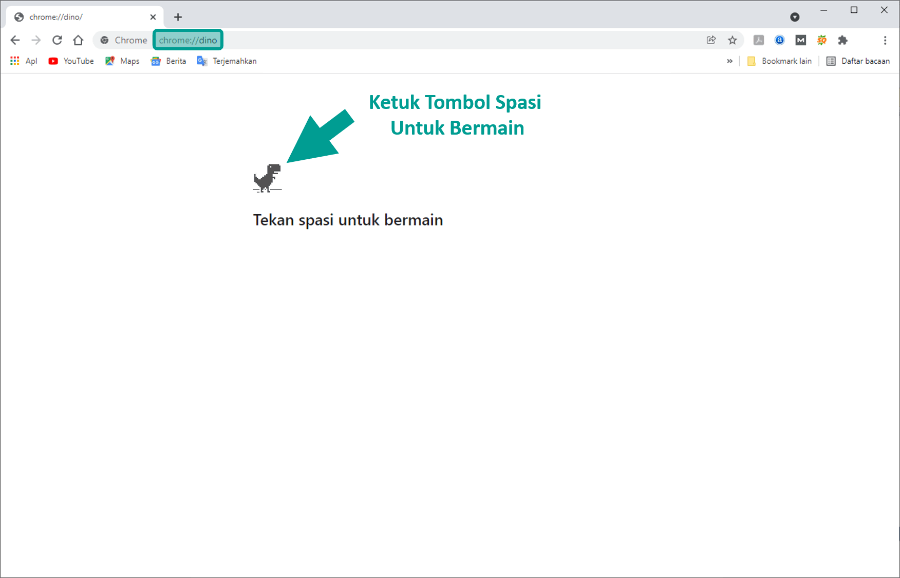The width and height of the screenshot is (900, 578).
Task: Open Daftar bacaan reading list
Action: (858, 61)
